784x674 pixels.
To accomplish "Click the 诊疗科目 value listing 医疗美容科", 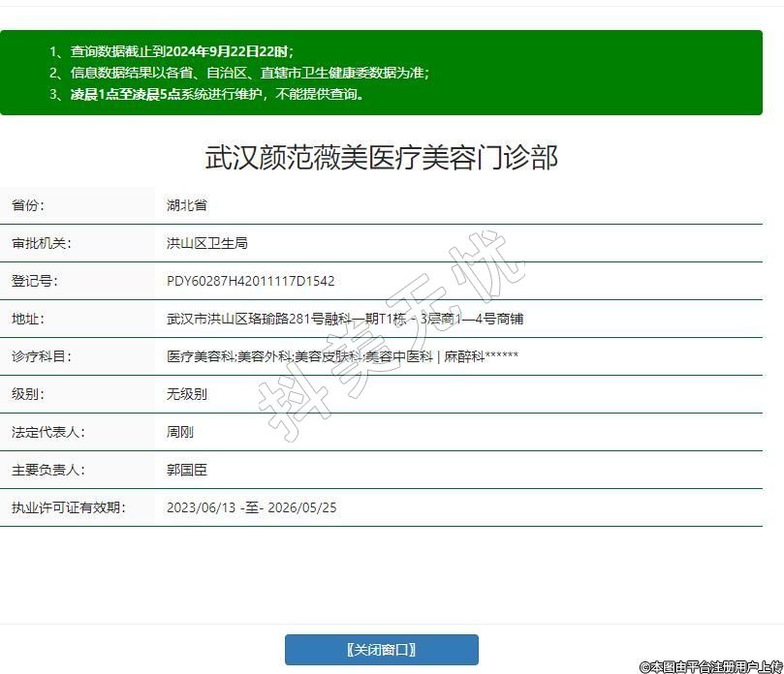I will (x=342, y=356).
